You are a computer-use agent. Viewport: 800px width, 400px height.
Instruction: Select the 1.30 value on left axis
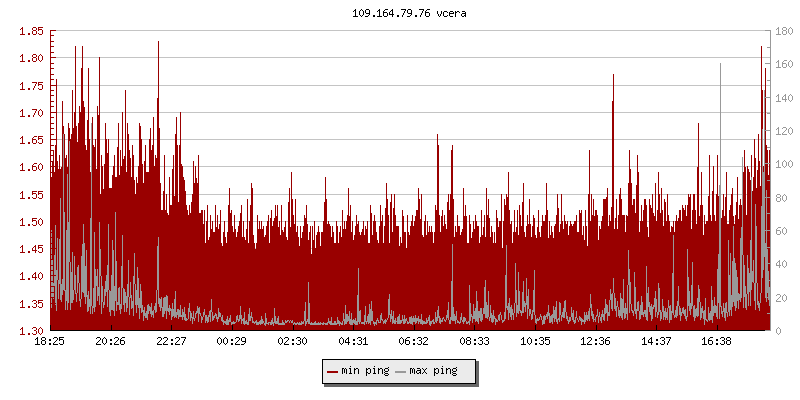(x=30, y=331)
